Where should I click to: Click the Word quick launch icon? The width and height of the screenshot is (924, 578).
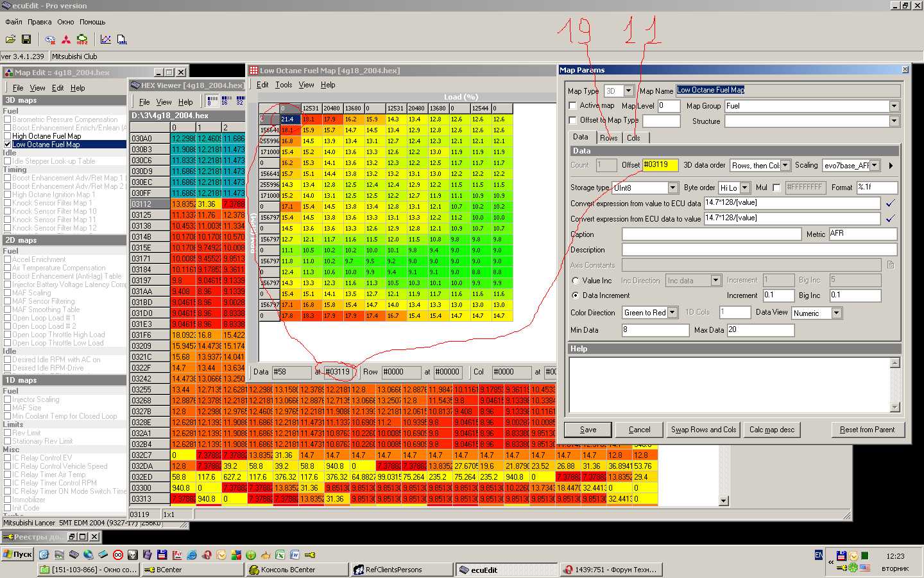coord(295,554)
